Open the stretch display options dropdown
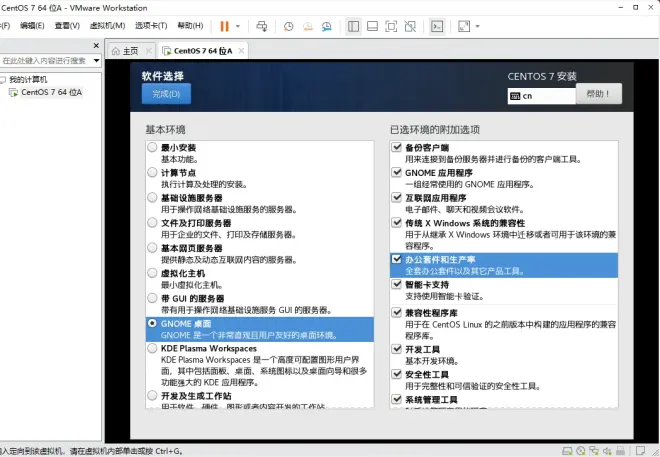This screenshot has height=457, width=660. point(477,27)
